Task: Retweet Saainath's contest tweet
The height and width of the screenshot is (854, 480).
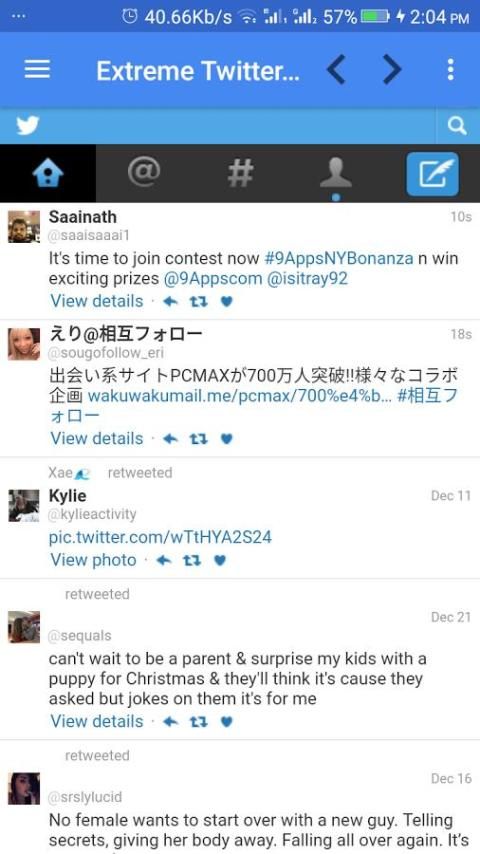Action: tap(198, 302)
